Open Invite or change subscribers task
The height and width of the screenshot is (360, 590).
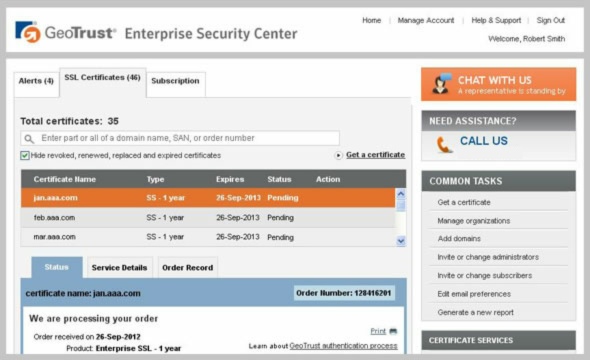point(485,276)
